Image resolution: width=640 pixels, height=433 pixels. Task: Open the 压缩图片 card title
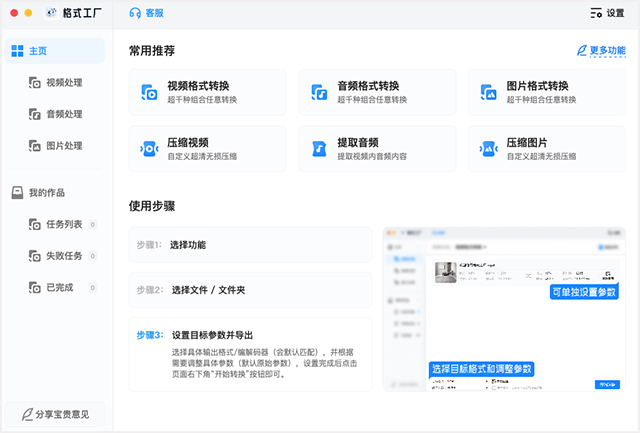pos(527,142)
